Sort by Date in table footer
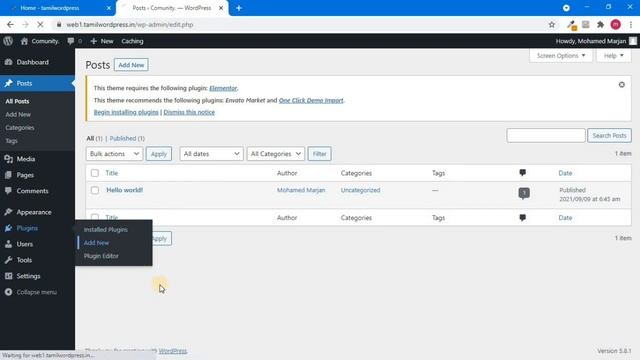The image size is (640, 360). point(565,218)
